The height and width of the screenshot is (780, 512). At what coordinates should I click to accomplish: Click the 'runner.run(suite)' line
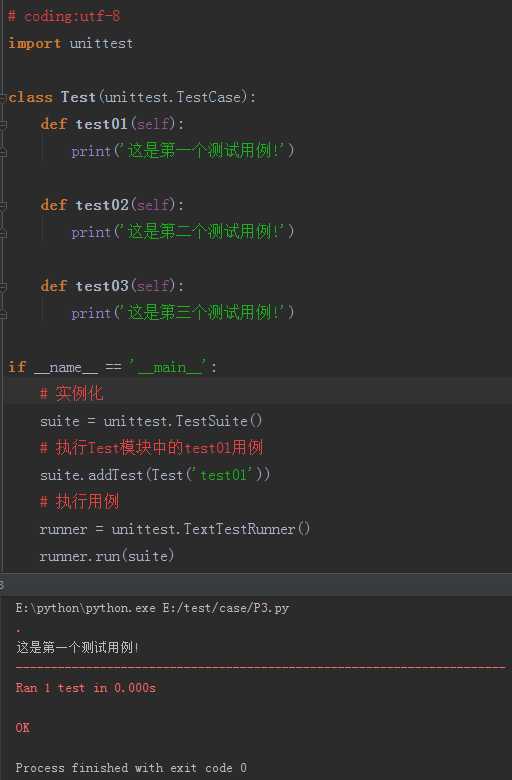(x=107, y=556)
